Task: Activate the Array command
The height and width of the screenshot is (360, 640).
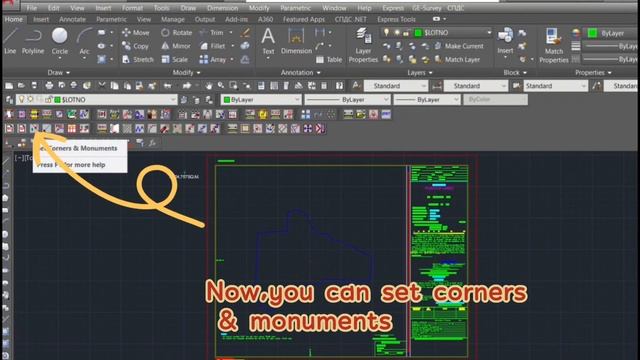Action: click(213, 60)
